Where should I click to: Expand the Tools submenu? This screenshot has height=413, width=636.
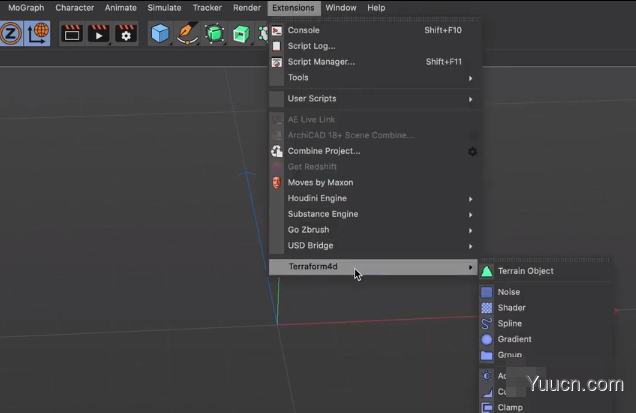[x=374, y=77]
